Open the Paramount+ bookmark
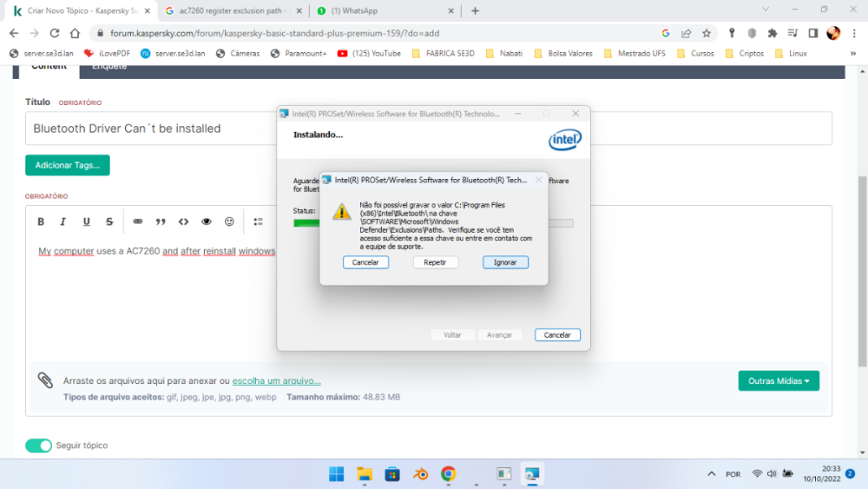 coord(299,54)
